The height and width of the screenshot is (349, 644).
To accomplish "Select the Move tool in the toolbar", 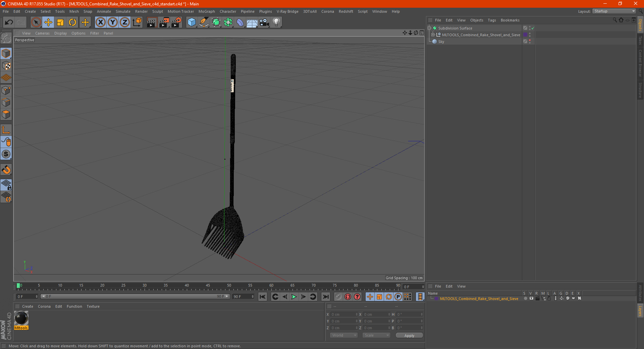I will pos(48,22).
